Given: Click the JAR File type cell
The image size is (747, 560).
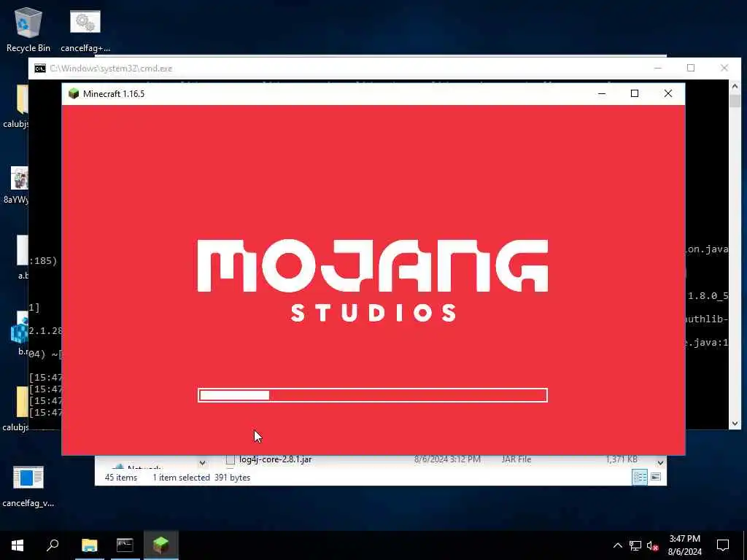Looking at the screenshot, I should click(516, 459).
